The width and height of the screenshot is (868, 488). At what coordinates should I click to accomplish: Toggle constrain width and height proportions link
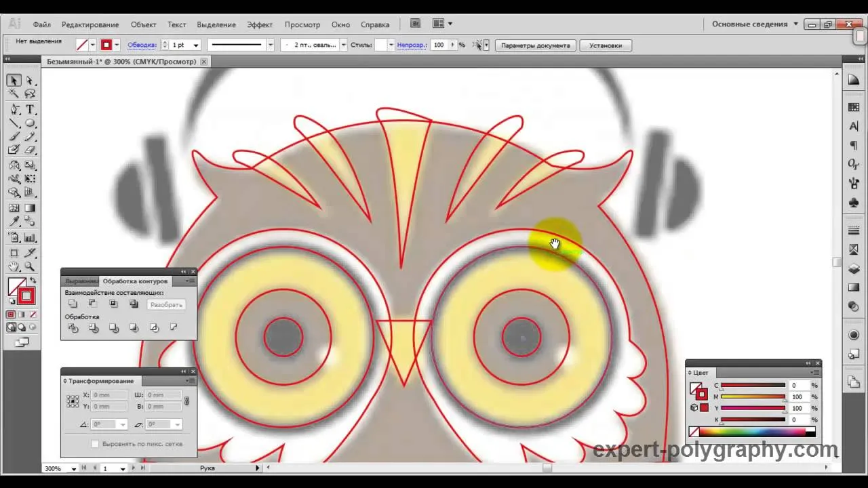coord(186,401)
